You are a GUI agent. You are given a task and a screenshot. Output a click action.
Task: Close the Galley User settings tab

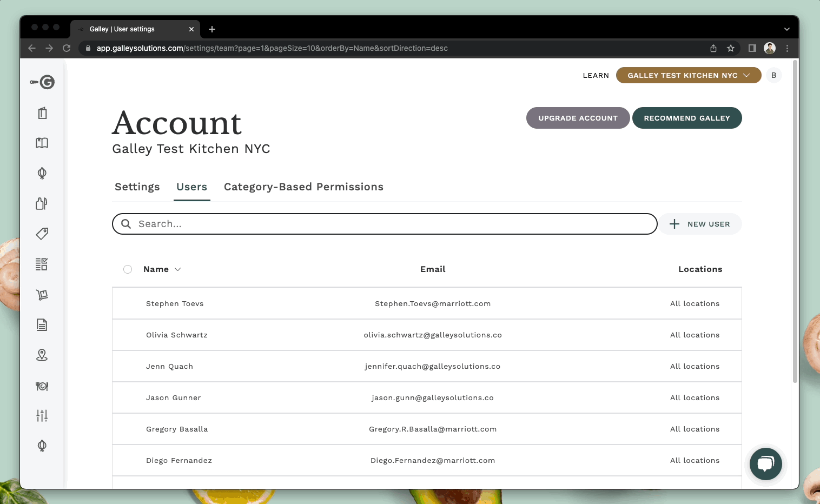(x=191, y=29)
